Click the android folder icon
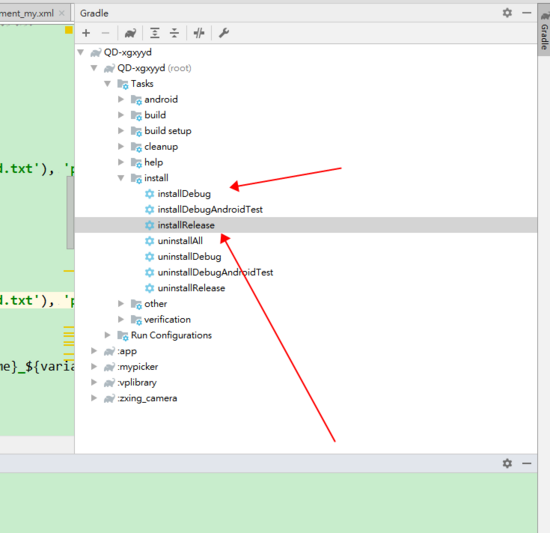 tap(136, 100)
